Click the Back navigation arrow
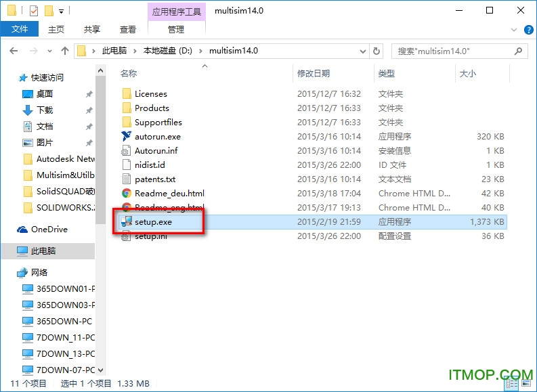The width and height of the screenshot is (537, 392). tap(14, 51)
